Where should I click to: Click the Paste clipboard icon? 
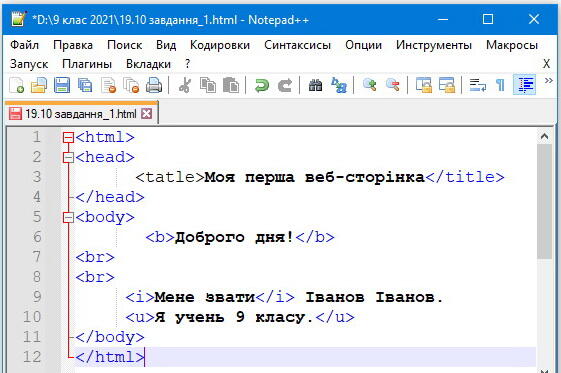[x=231, y=85]
